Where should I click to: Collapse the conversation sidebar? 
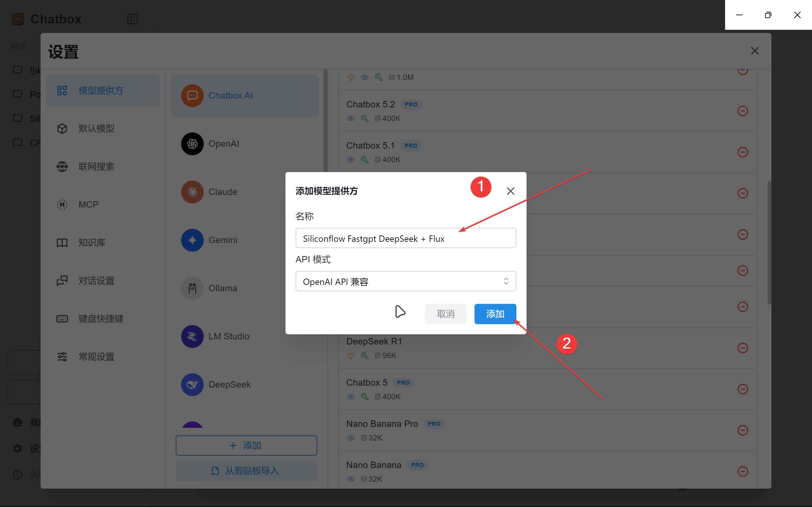pos(132,19)
